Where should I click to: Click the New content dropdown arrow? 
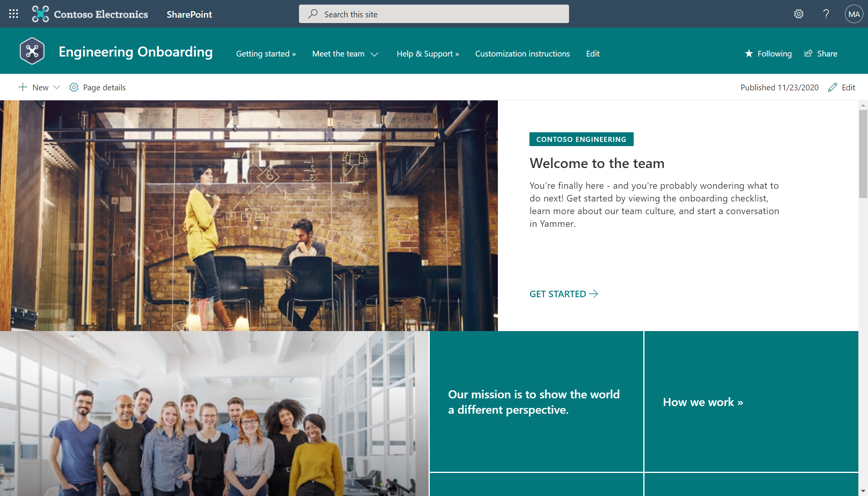coord(56,88)
